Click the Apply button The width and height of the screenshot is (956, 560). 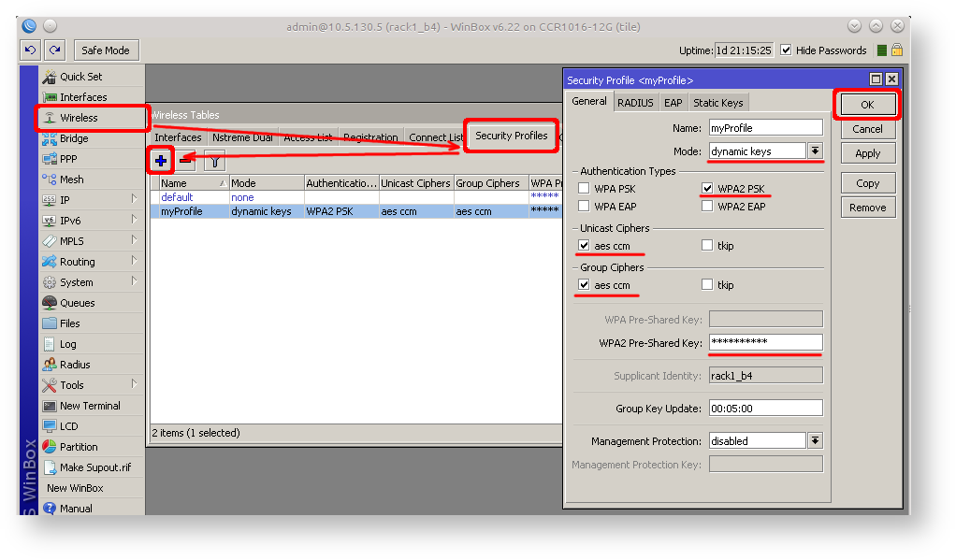pyautogui.click(x=867, y=153)
